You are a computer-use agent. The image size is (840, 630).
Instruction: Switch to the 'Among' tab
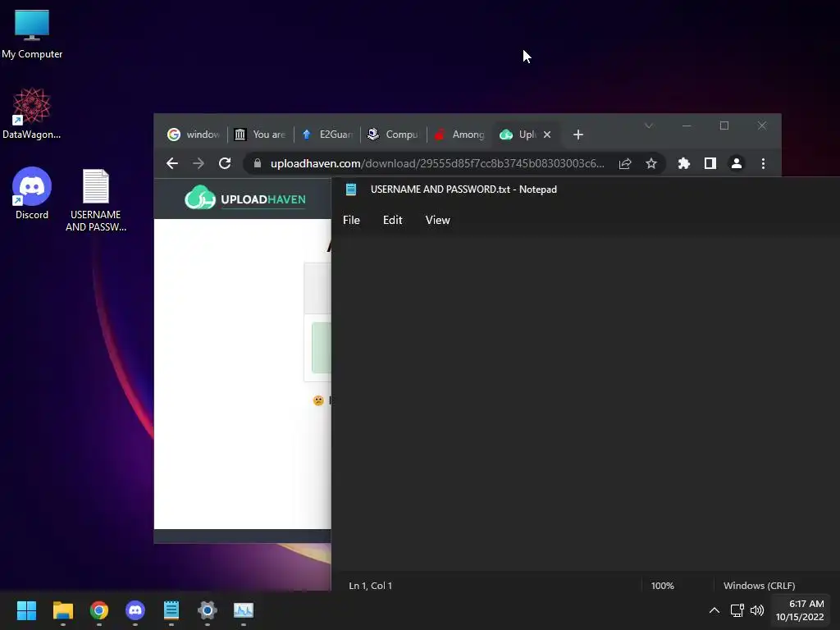460,135
